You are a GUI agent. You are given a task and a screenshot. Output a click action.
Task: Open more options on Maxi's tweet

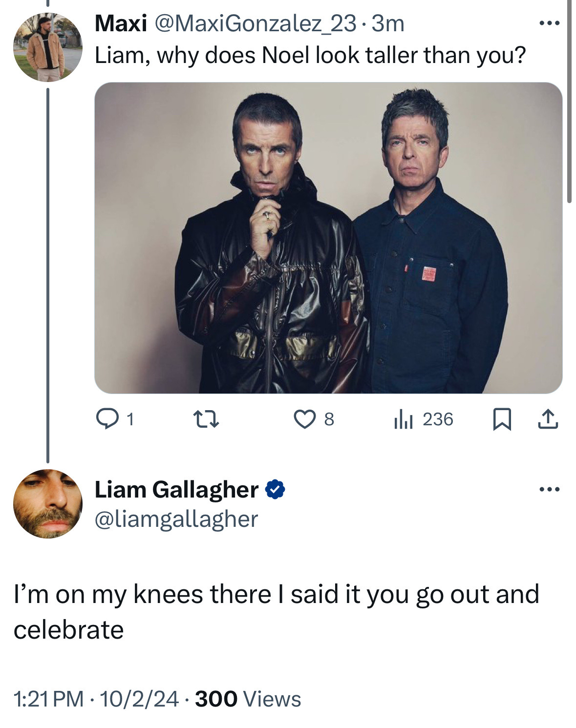pyautogui.click(x=549, y=23)
